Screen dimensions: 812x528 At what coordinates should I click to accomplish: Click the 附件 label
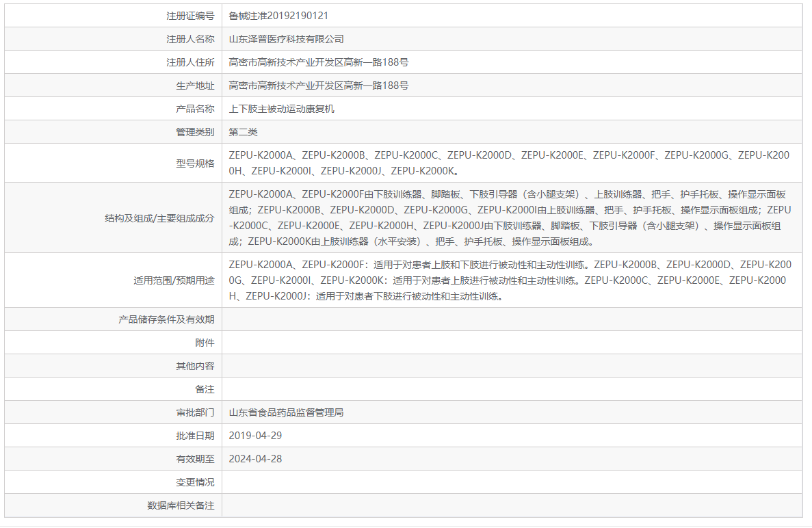(205, 343)
